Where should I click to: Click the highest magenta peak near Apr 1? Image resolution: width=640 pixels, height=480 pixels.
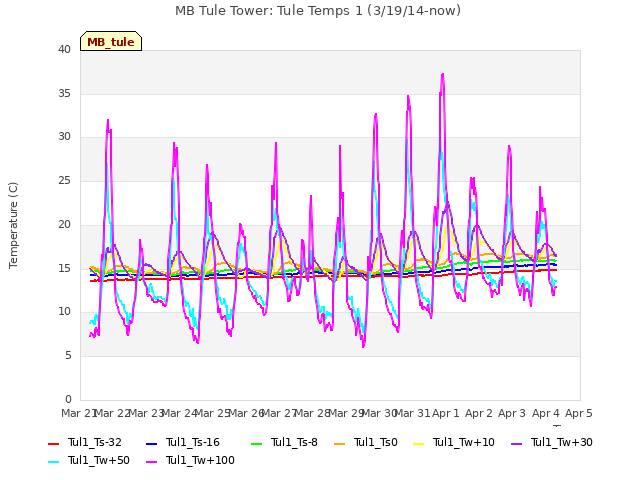coord(443,75)
